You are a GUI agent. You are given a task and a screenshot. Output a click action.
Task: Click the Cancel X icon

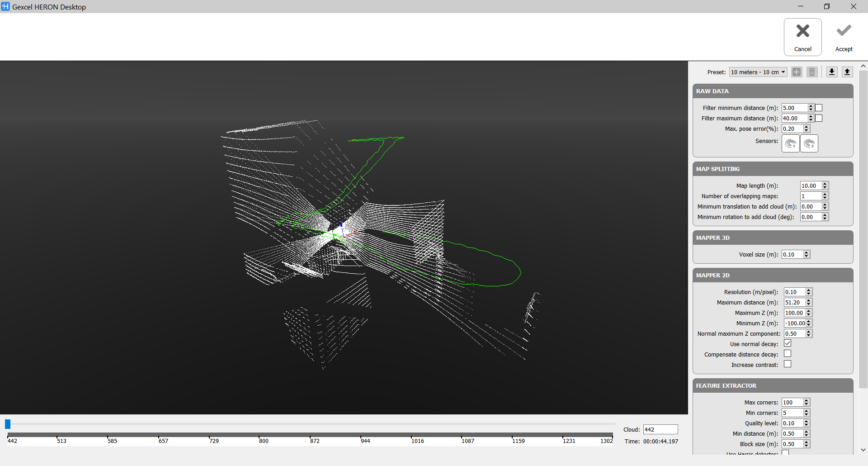click(x=802, y=31)
